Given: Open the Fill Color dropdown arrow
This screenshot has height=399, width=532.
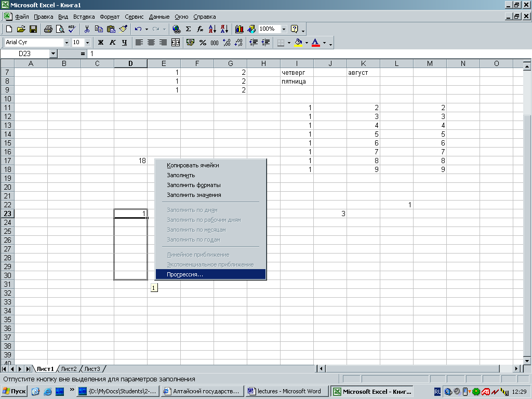Looking at the screenshot, I should click(307, 43).
